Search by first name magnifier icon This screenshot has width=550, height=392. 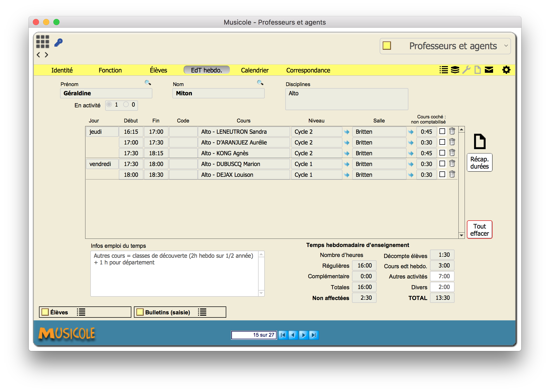[148, 83]
